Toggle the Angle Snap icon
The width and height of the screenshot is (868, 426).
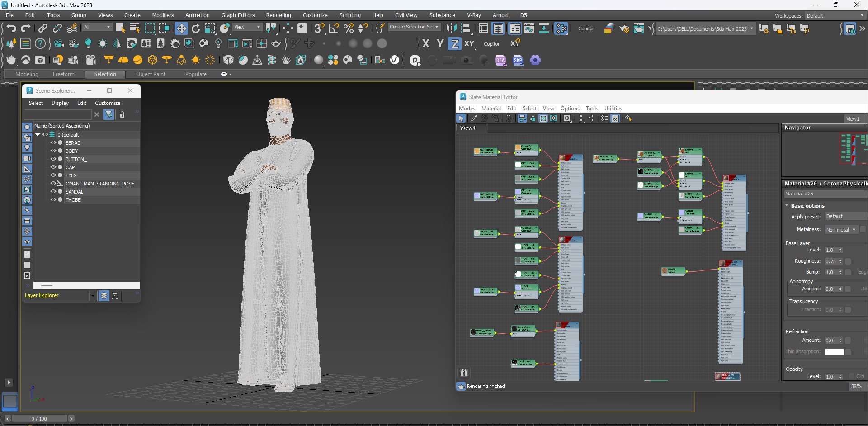[334, 28]
